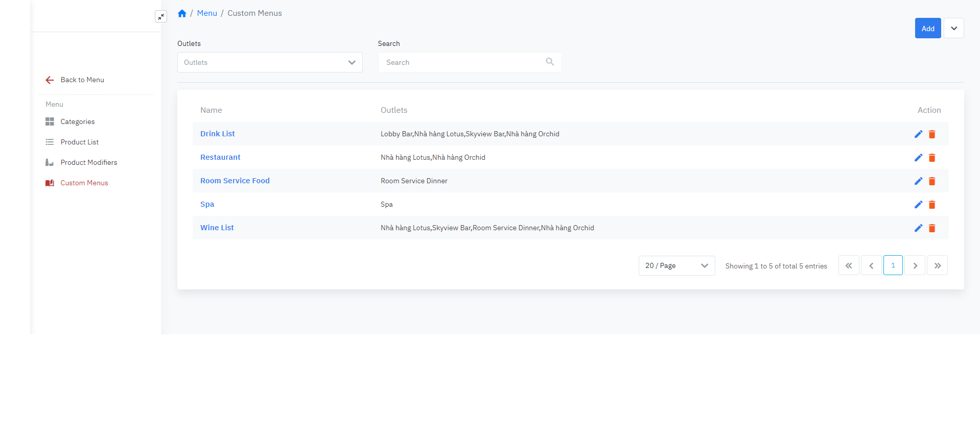The width and height of the screenshot is (980, 441).
Task: Click Back to Menu link
Action: click(82, 80)
